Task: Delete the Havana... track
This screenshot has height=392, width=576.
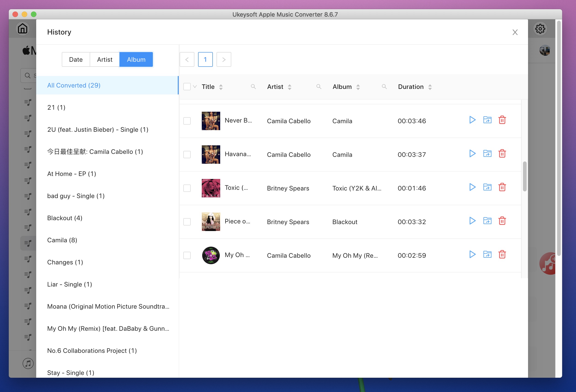Action: (x=502, y=154)
